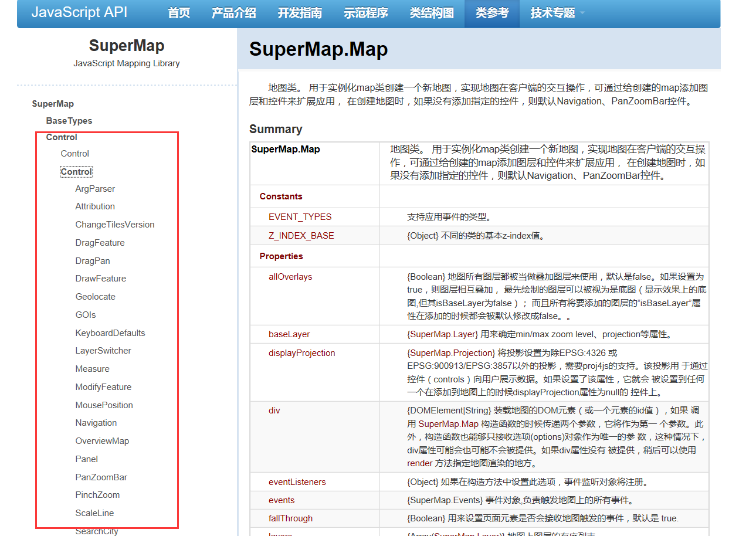Open the events property link
The width and height of the screenshot is (756, 536).
pyautogui.click(x=282, y=500)
